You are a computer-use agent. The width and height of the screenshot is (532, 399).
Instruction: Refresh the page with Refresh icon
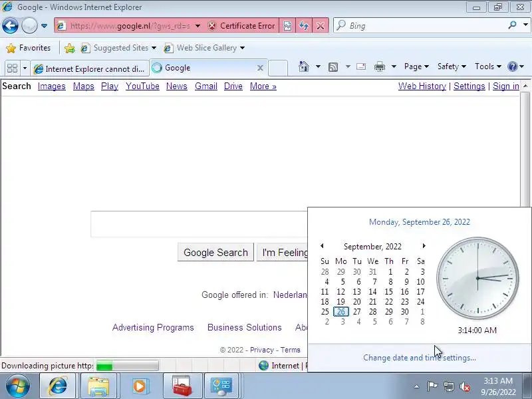[x=304, y=26]
